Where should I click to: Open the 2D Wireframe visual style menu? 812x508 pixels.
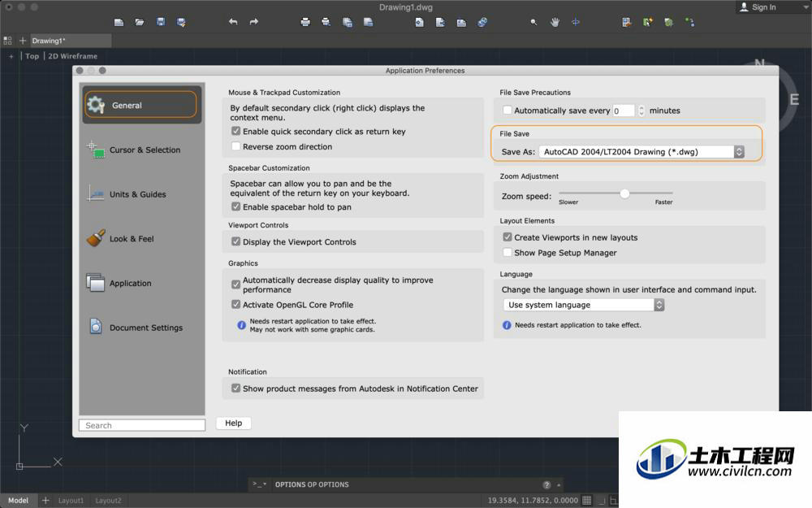point(72,56)
